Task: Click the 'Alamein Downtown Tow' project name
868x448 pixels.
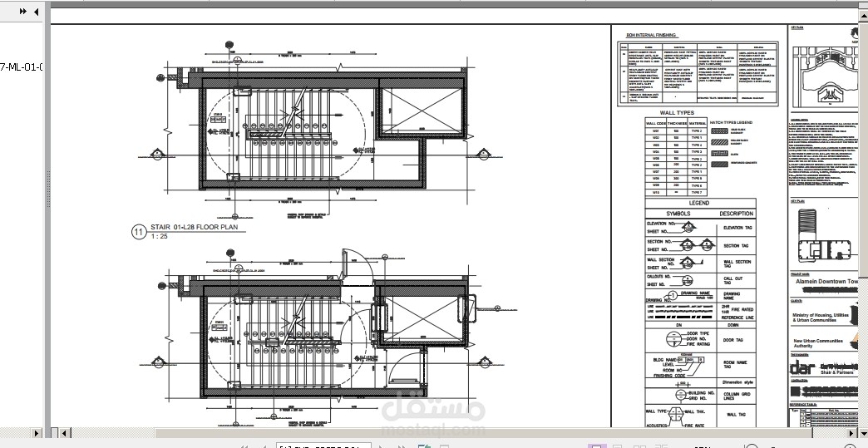Action: (x=826, y=282)
